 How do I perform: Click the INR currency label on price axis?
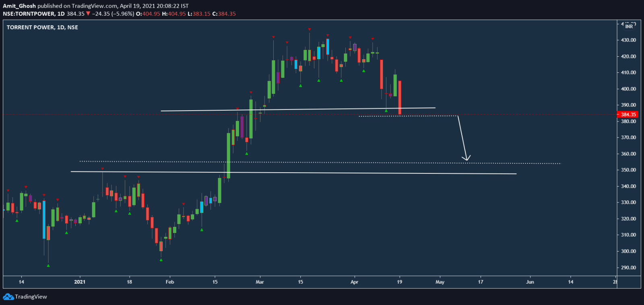coord(629,26)
